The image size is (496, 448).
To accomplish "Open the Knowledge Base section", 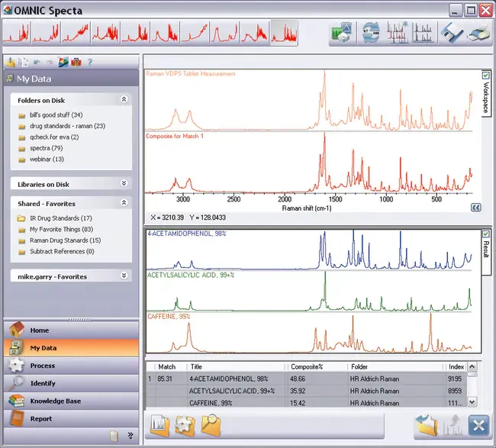I will click(x=72, y=401).
